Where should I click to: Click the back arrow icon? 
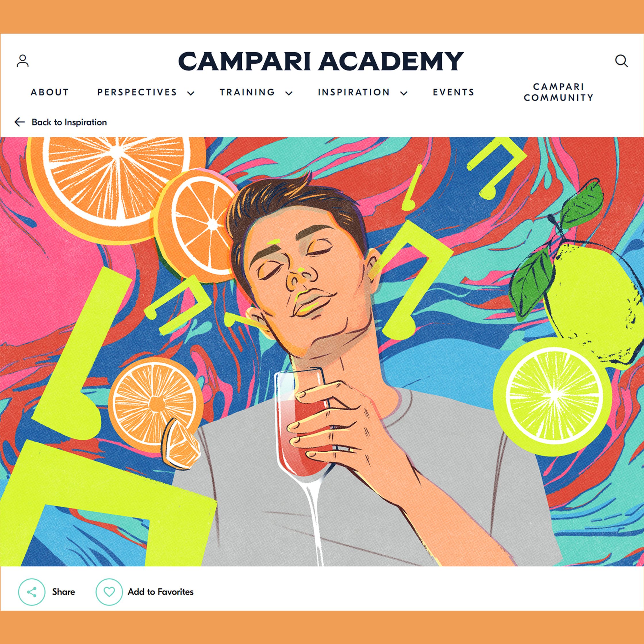coord(20,122)
